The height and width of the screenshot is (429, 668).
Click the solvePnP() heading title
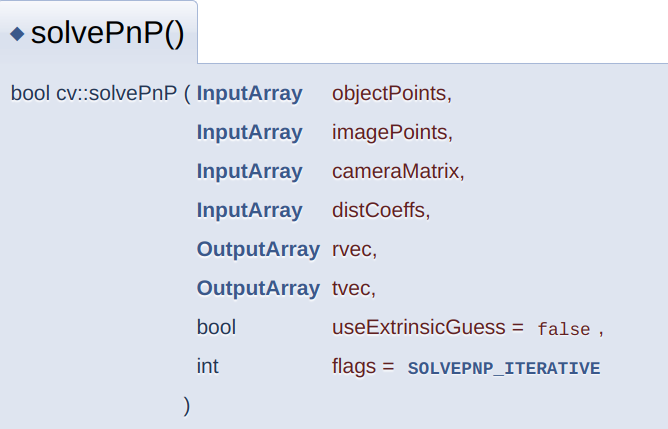tap(108, 34)
